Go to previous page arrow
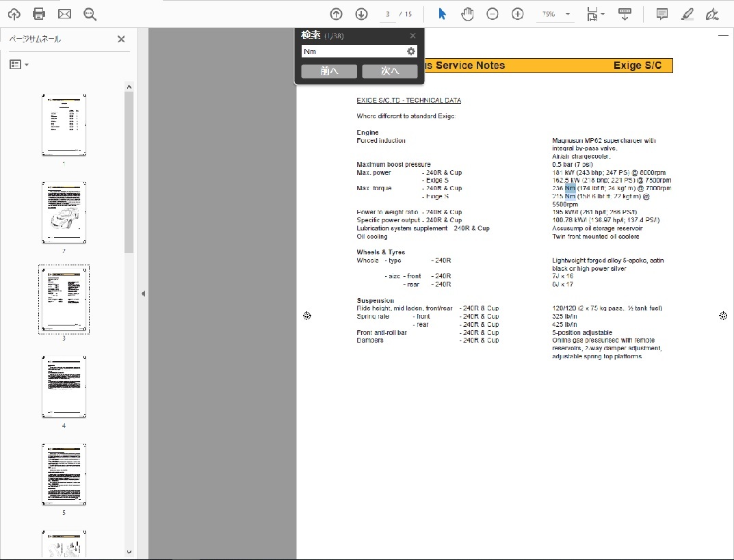This screenshot has width=734, height=560. pos(336,14)
